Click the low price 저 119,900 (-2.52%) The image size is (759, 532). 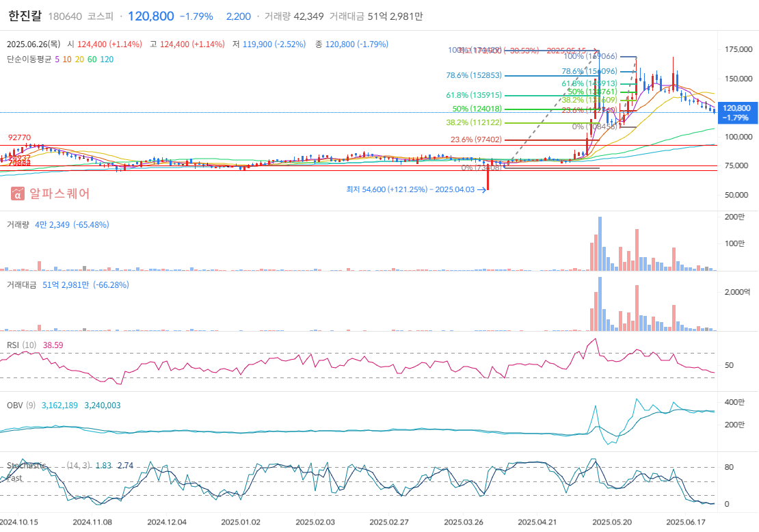coord(269,44)
